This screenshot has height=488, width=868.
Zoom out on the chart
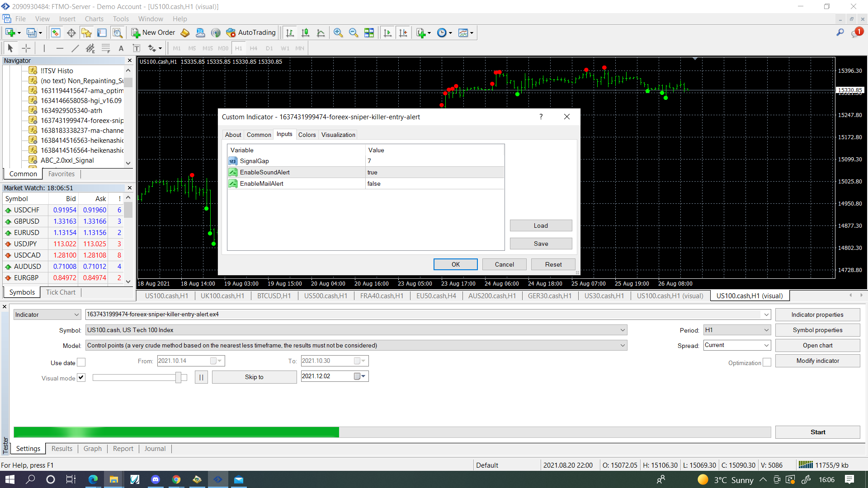click(x=354, y=33)
